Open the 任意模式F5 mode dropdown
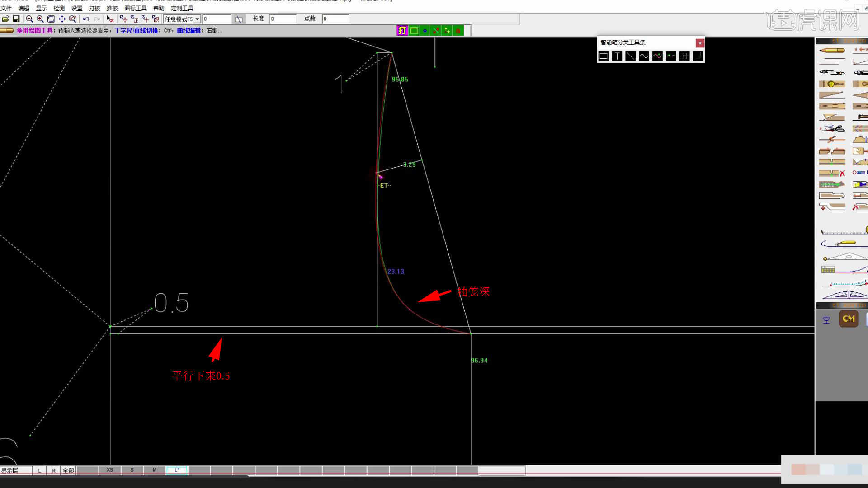Viewport: 868px width, 488px height. click(x=183, y=19)
